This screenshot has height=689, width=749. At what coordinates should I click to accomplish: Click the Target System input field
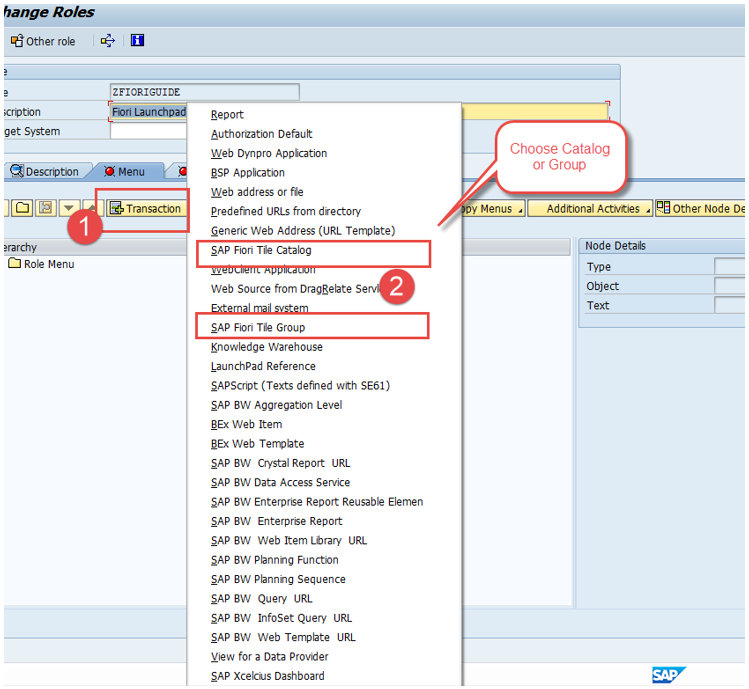148,131
